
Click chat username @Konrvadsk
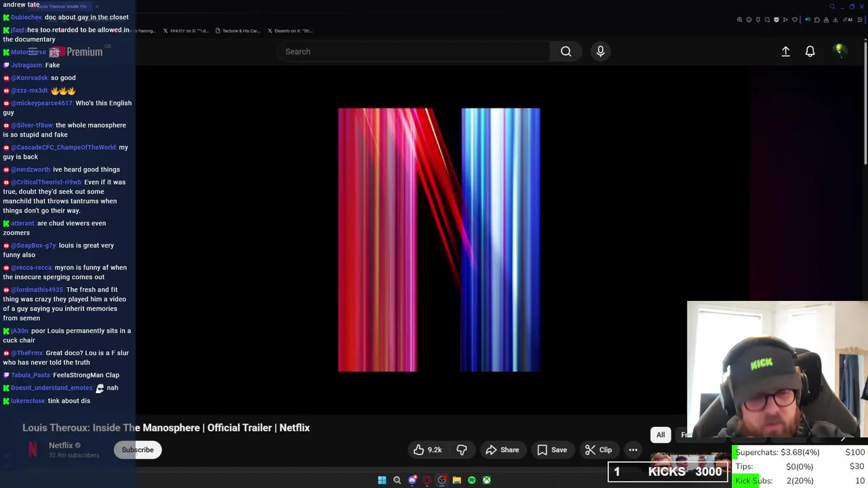(30, 78)
